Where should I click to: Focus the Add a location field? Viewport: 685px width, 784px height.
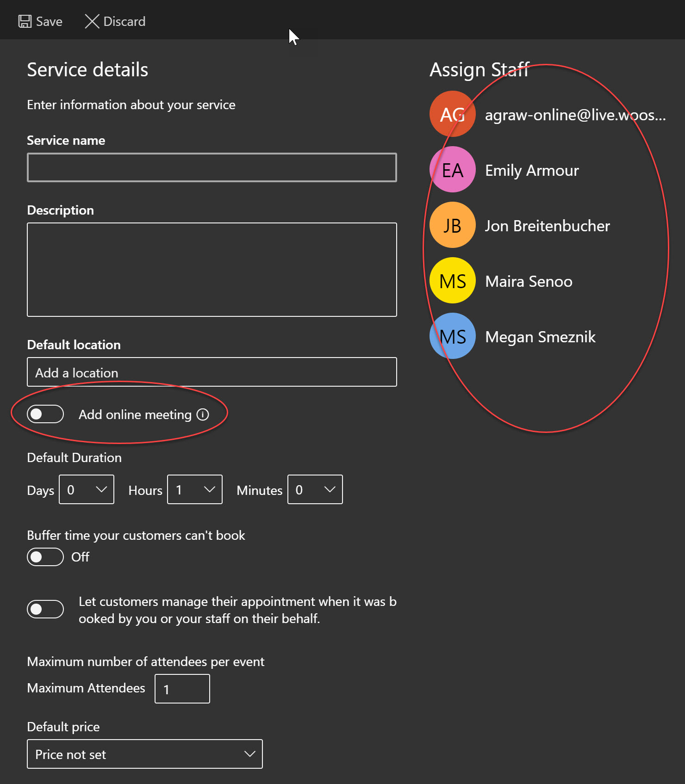point(212,372)
